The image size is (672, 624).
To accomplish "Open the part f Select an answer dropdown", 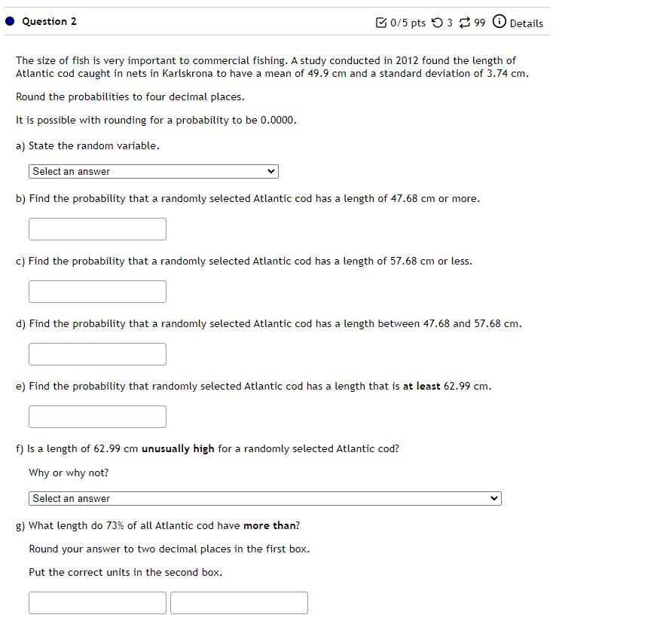I will click(x=265, y=498).
